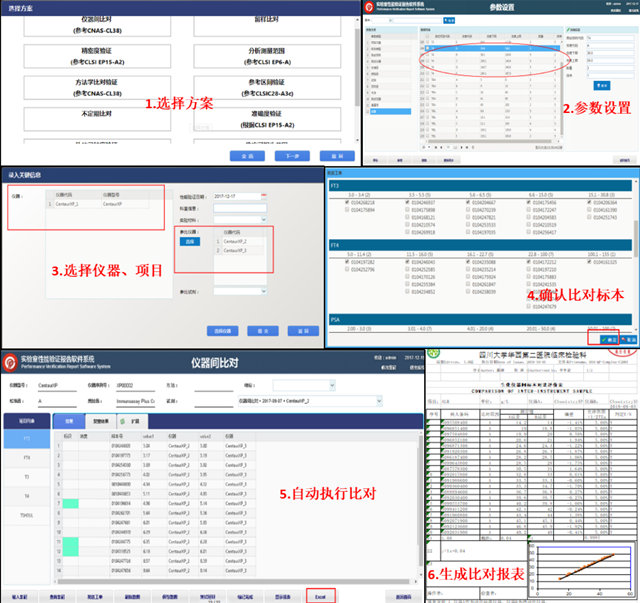640x603 pixels.
Task: Select the highlighted item in 参数设置 left list
Action: click(x=390, y=111)
